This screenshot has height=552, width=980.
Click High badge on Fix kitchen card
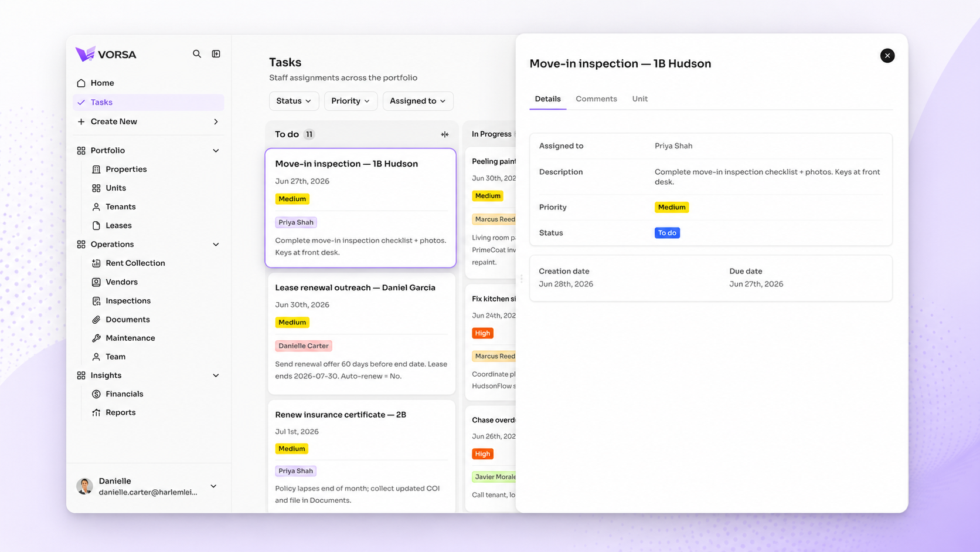[482, 333]
